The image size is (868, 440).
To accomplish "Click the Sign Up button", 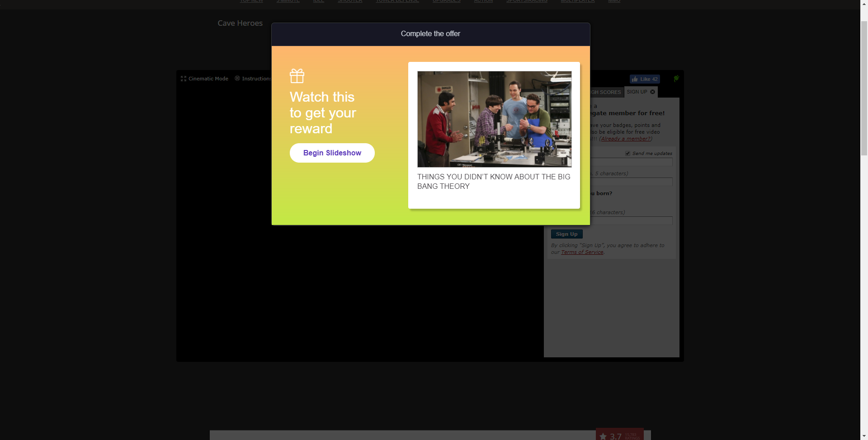I will 566,234.
